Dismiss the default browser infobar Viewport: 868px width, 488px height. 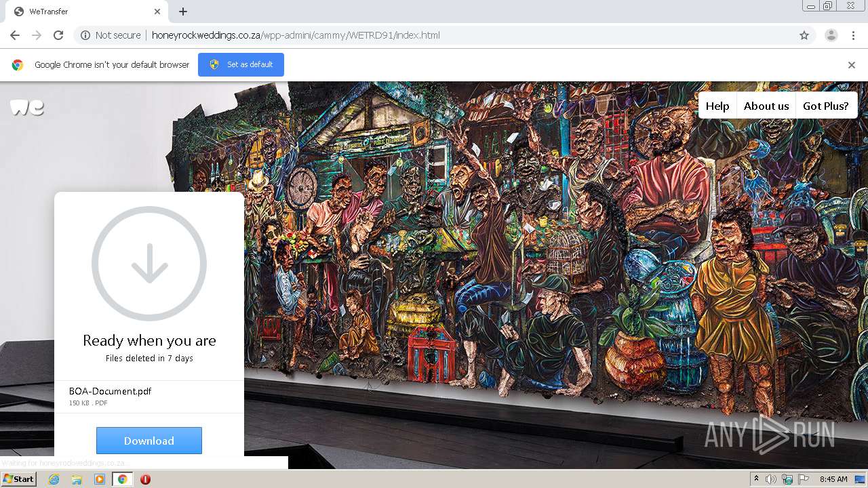(x=852, y=65)
